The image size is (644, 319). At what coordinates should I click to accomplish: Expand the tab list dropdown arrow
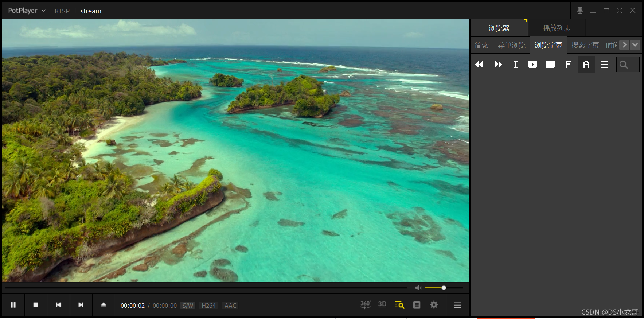(635, 45)
